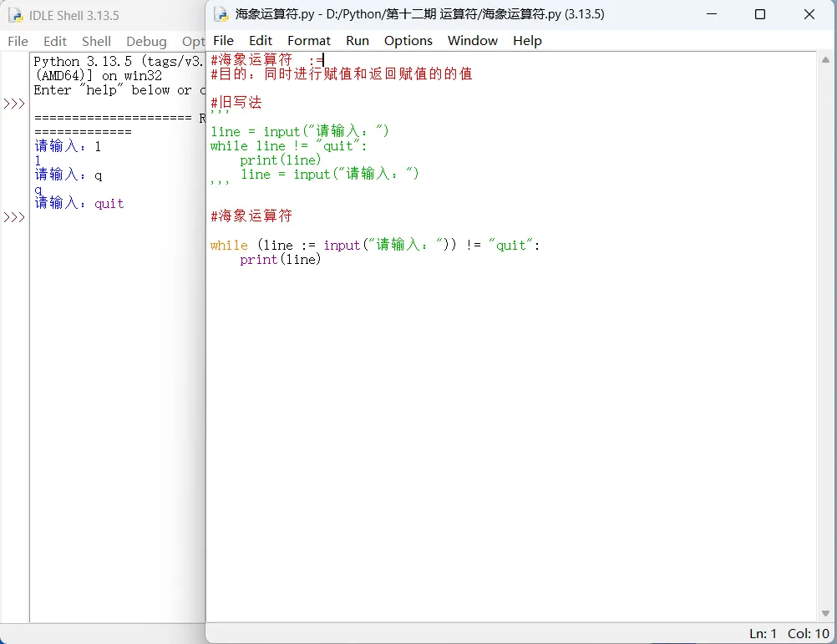Click the Col: 10 status bar indicator
The image size is (837, 644).
808,633
